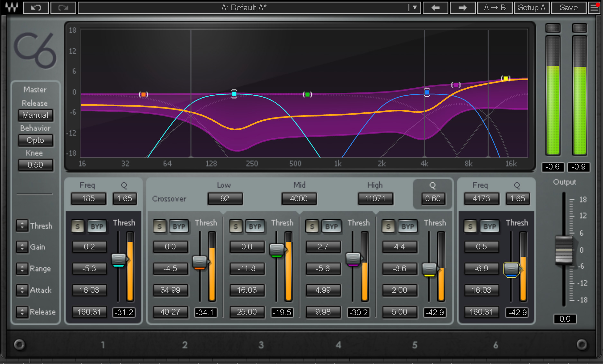
Task: Select the yellow band marker on graph
Action: (x=506, y=79)
